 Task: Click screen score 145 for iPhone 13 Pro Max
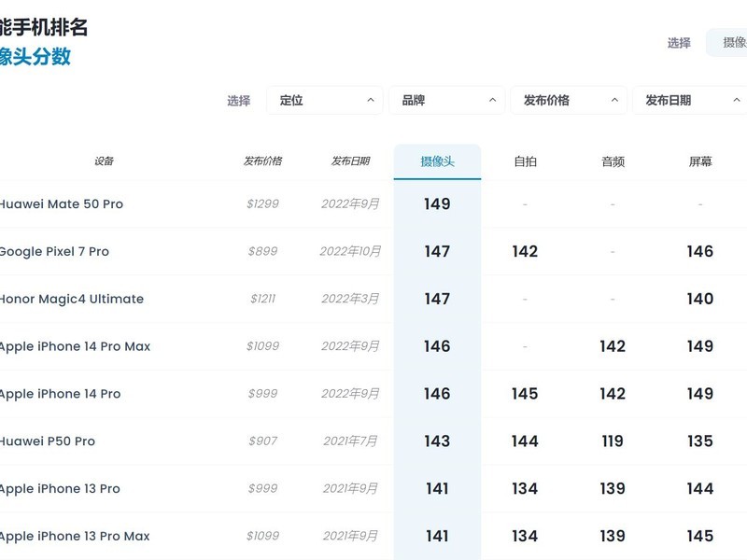[x=699, y=536]
